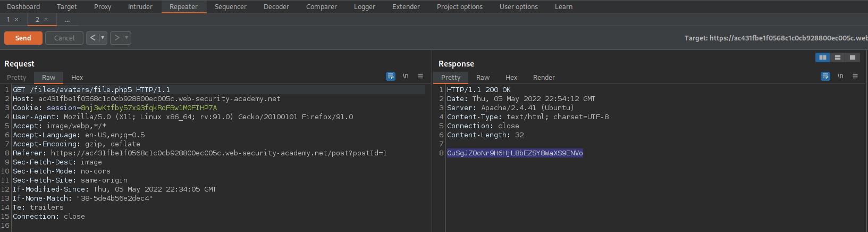Open Request panel options menu

coord(420,76)
